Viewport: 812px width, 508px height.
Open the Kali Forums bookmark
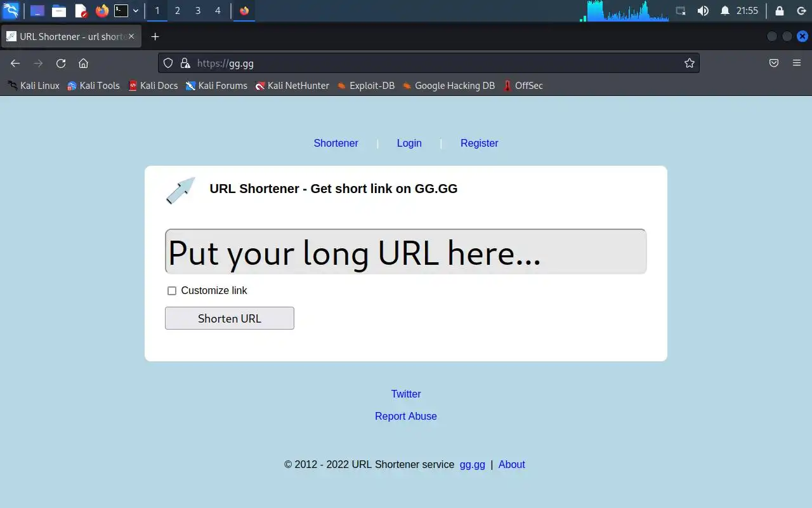pos(216,86)
